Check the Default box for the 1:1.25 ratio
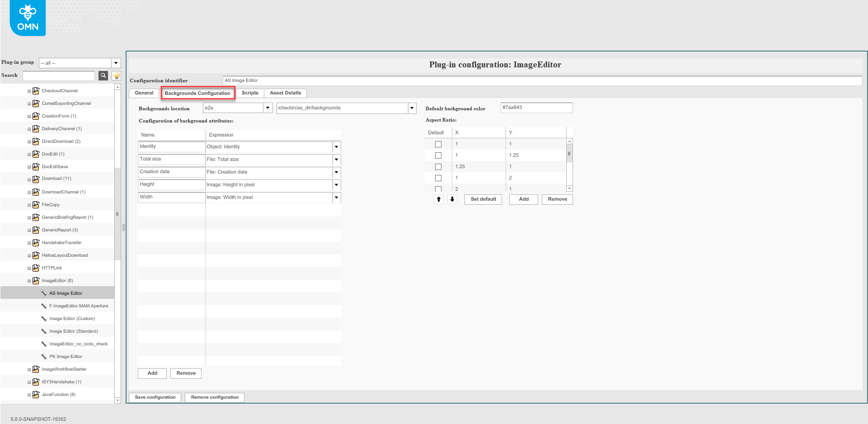The image size is (868, 424). pyautogui.click(x=438, y=155)
